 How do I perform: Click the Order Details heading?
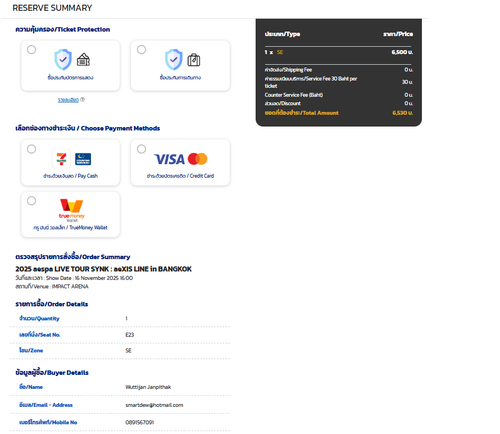[52, 304]
